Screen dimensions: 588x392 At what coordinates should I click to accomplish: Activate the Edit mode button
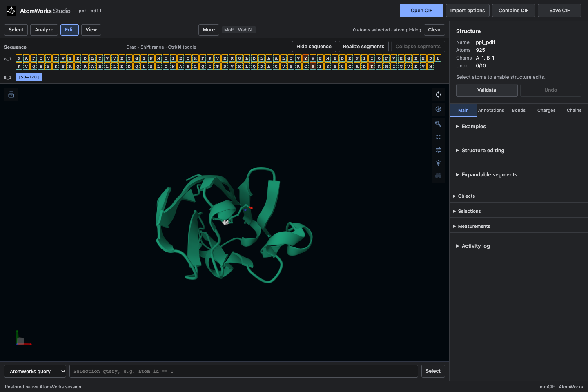point(69,30)
